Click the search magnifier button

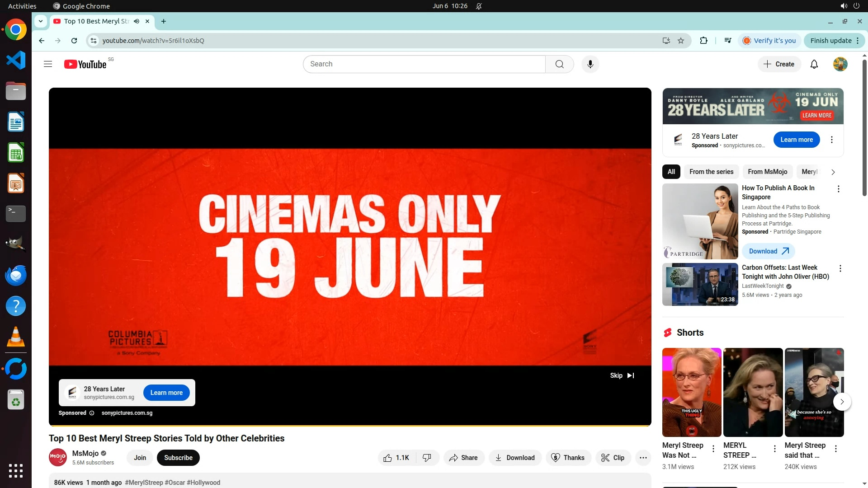[559, 64]
